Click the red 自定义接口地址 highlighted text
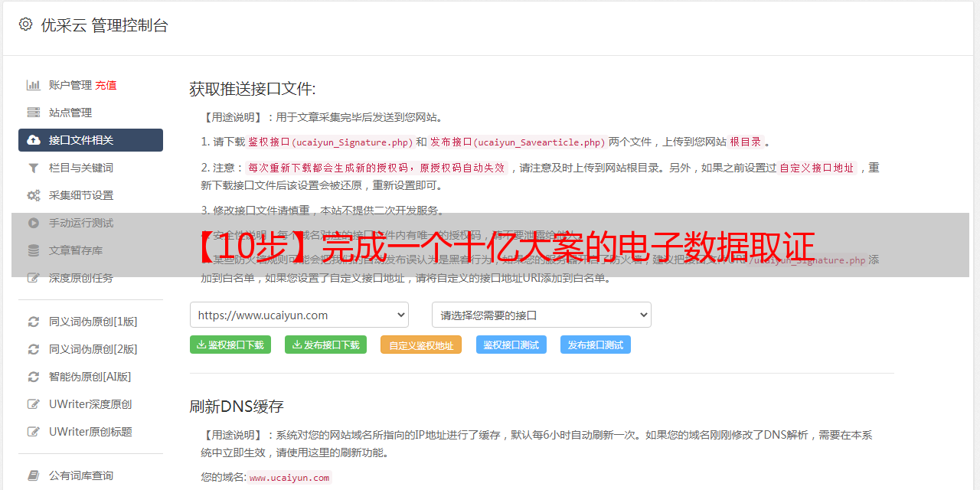 coord(817,168)
